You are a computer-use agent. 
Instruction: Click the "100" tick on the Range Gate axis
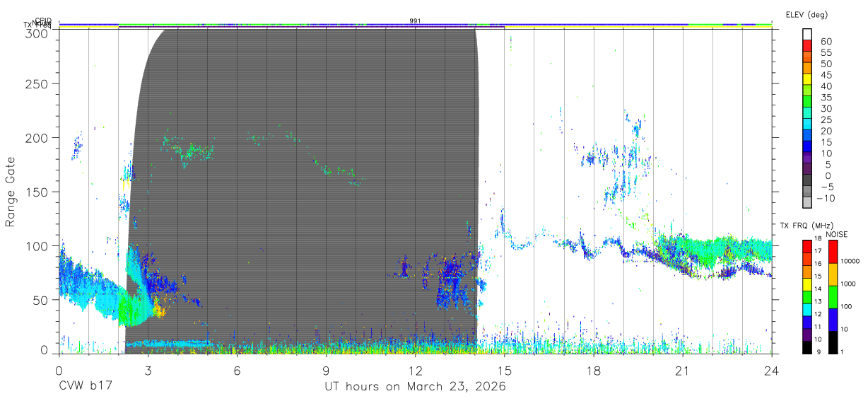[x=36, y=246]
